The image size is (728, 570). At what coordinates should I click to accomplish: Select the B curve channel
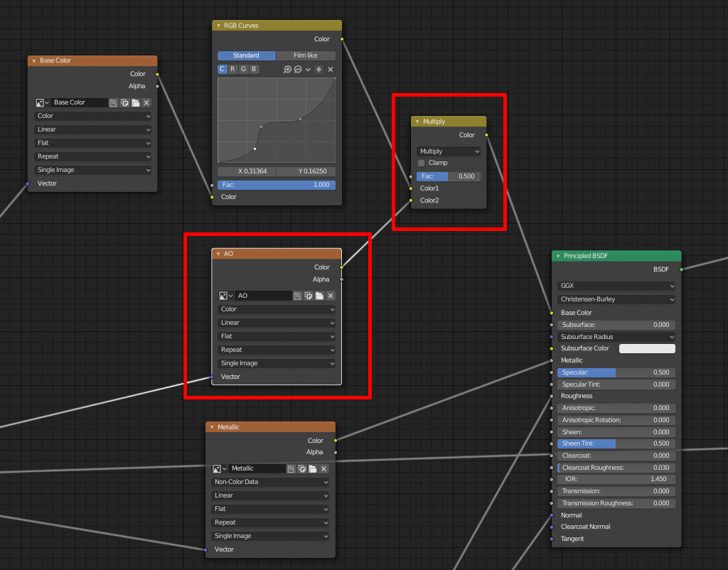click(254, 69)
